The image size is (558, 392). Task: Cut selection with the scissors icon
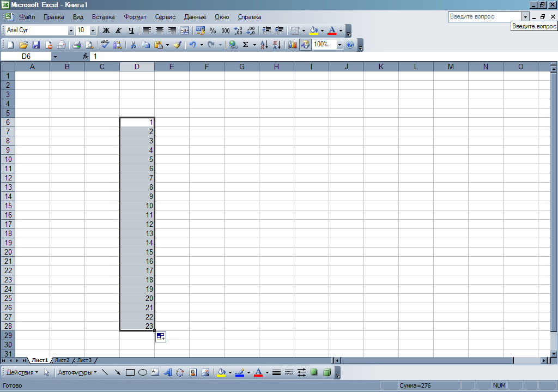[x=133, y=45]
